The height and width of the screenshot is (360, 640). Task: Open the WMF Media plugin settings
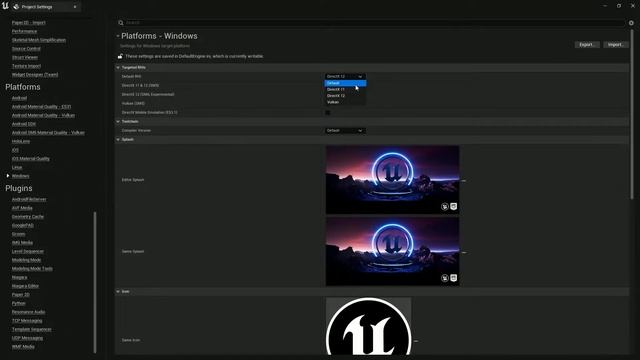coord(23,347)
